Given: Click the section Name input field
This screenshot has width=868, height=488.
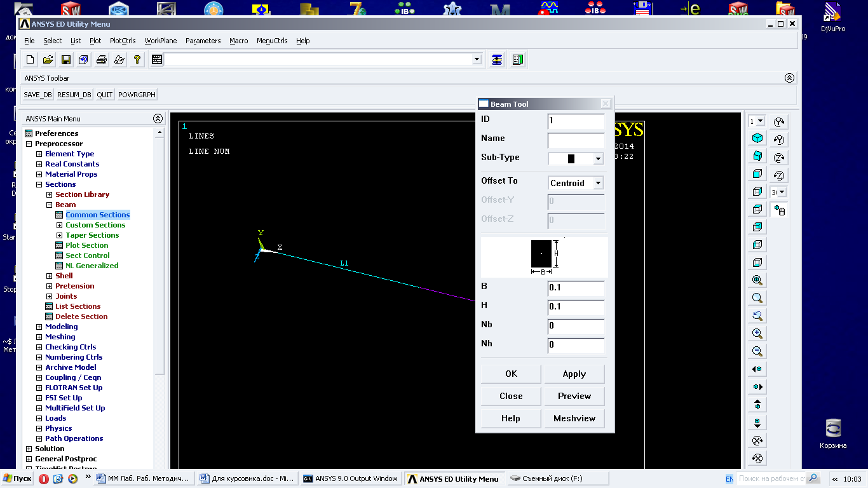Looking at the screenshot, I should point(576,140).
